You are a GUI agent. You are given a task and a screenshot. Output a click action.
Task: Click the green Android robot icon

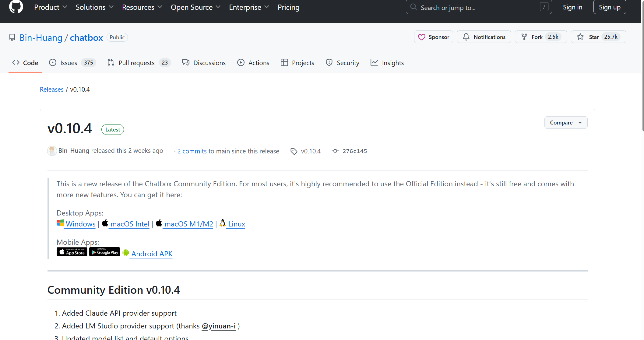pyautogui.click(x=126, y=252)
